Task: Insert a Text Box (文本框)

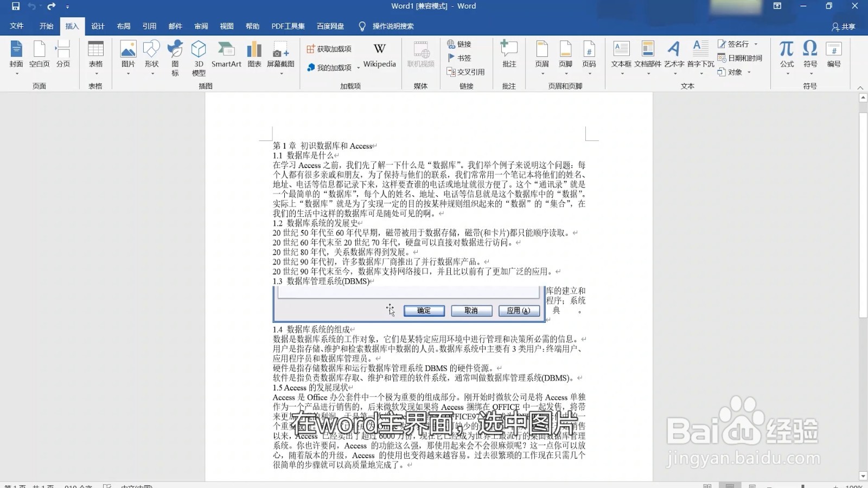Action: coord(621,57)
